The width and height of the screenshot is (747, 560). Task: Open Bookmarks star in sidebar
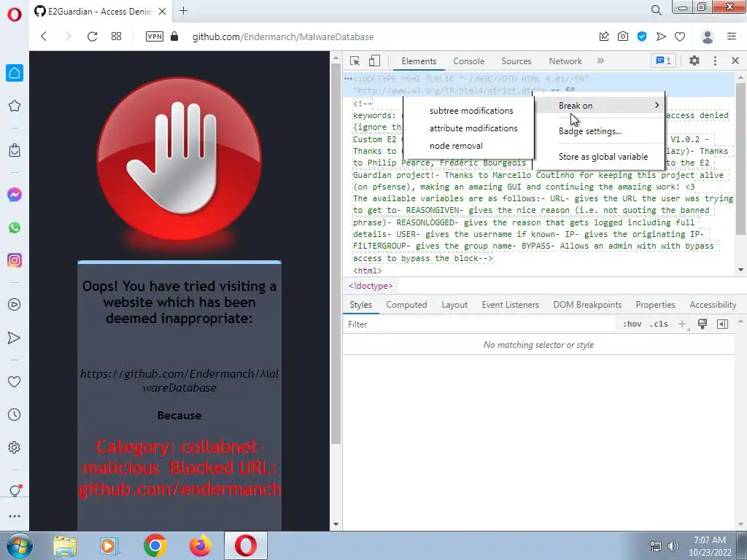tap(15, 106)
